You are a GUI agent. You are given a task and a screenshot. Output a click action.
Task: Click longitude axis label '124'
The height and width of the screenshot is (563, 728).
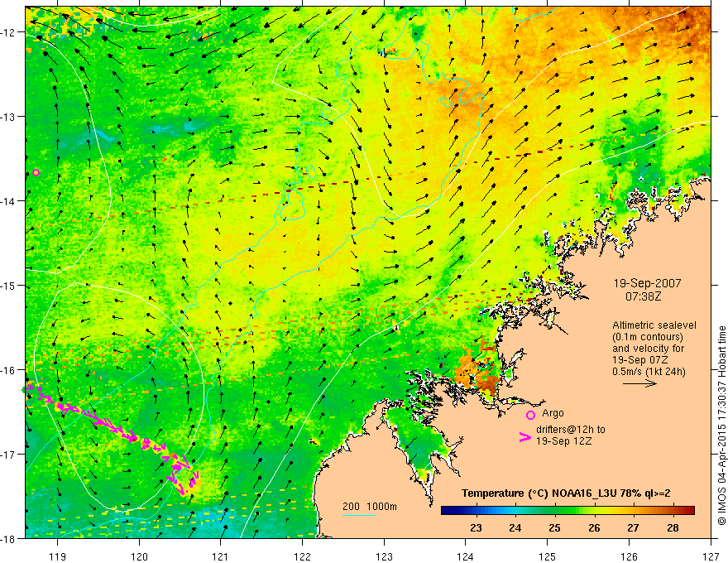[466, 556]
